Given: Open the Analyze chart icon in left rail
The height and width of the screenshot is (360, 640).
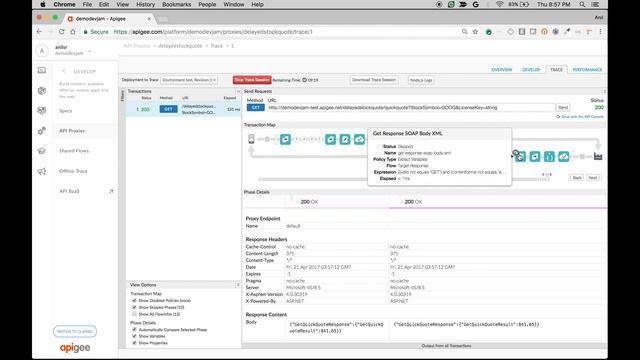Looking at the screenshot, I should click(x=42, y=111).
